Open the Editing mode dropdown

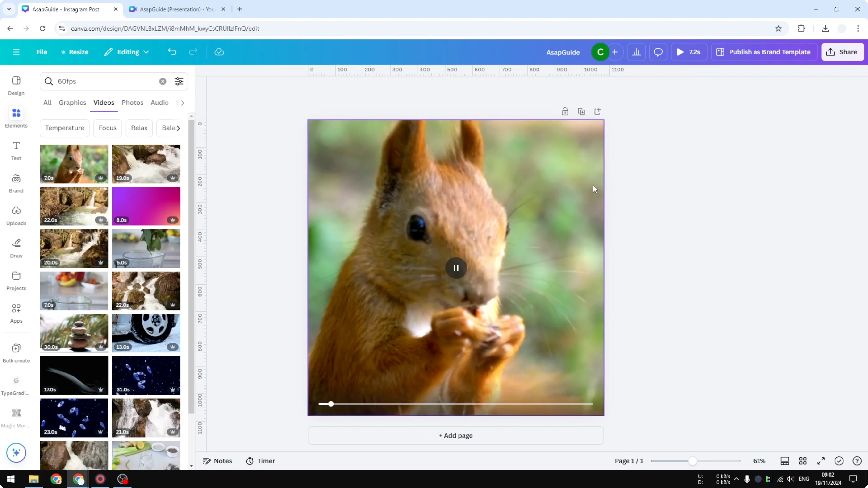(126, 52)
